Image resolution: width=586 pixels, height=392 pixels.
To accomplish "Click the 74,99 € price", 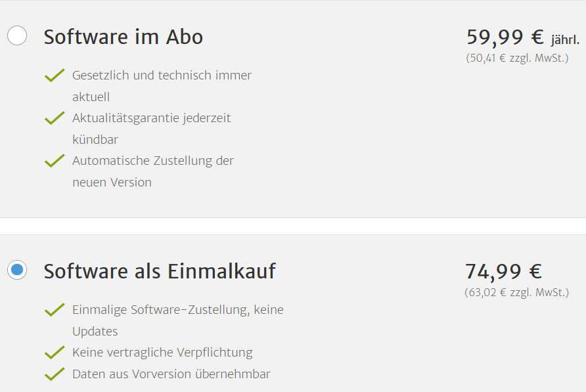I will 503,271.
